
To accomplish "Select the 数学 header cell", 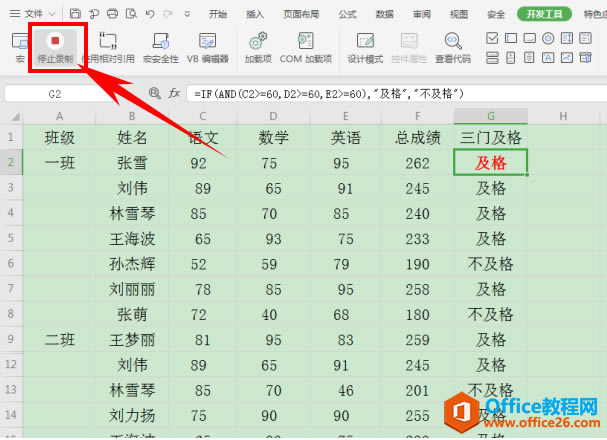I will coord(273,138).
